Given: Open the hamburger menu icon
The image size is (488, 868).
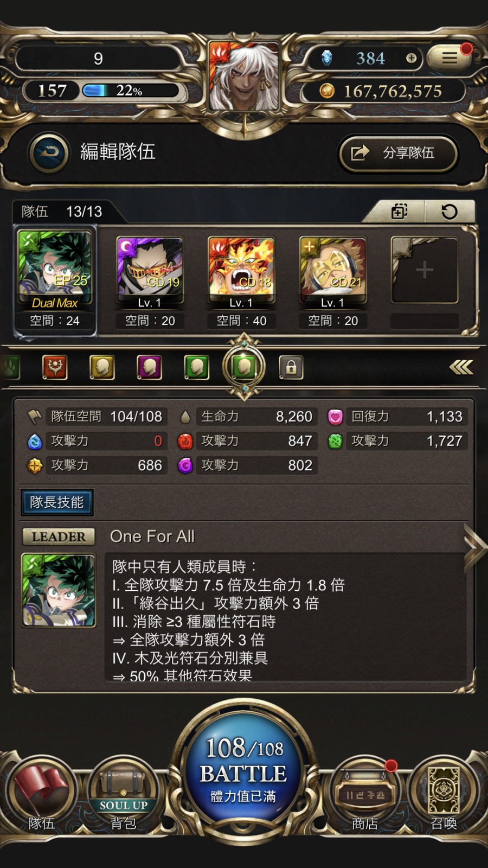Looking at the screenshot, I should click(x=448, y=57).
